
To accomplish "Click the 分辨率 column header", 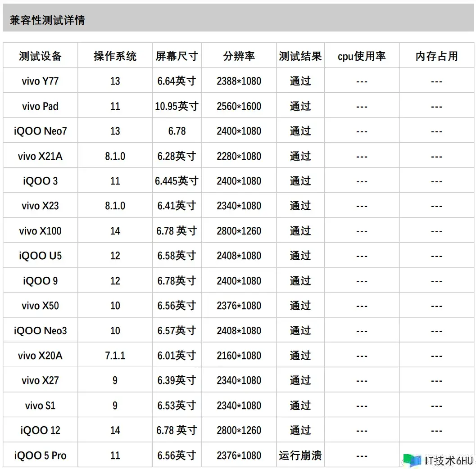I will click(x=239, y=56).
